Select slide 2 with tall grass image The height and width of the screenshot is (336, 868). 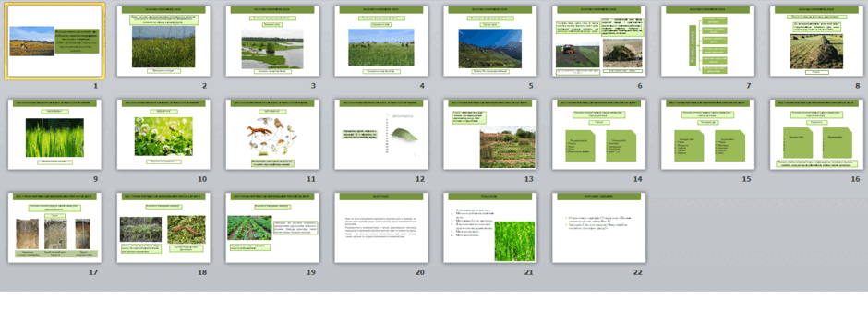coord(163,41)
